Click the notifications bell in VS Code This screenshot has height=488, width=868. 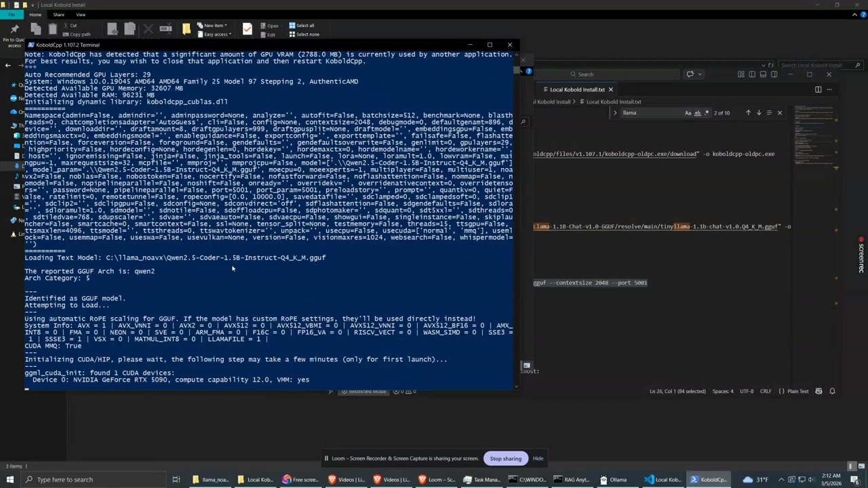point(832,391)
